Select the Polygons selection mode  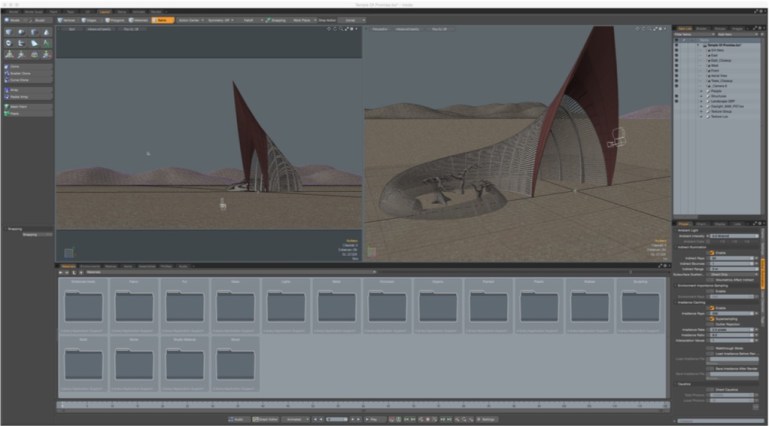[114, 20]
